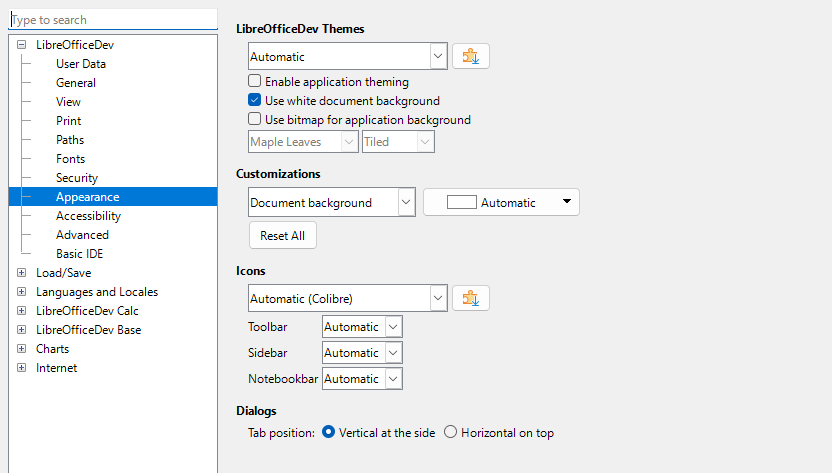
Task: Expand the Internet tree node
Action: [21, 368]
